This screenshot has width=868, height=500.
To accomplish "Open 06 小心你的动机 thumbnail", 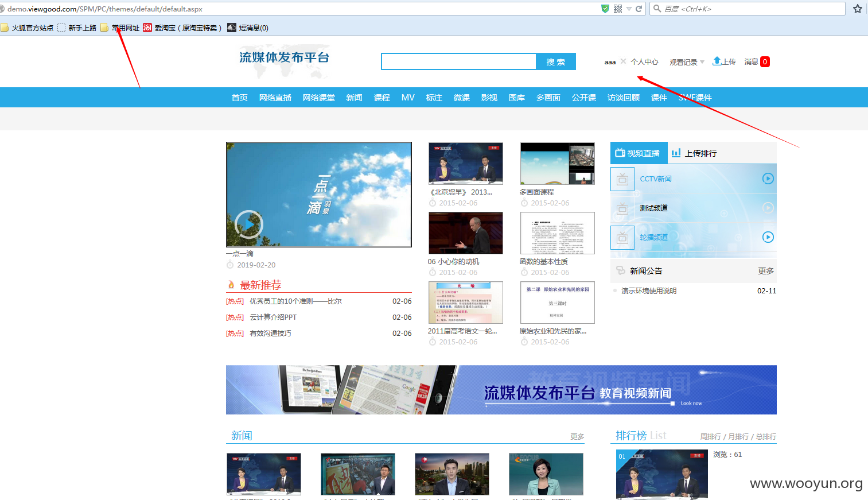I will click(466, 233).
